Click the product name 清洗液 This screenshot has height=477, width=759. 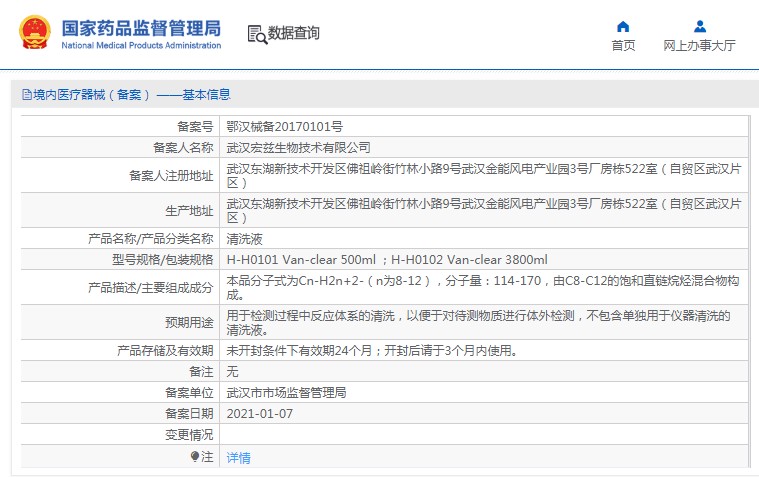pos(244,239)
